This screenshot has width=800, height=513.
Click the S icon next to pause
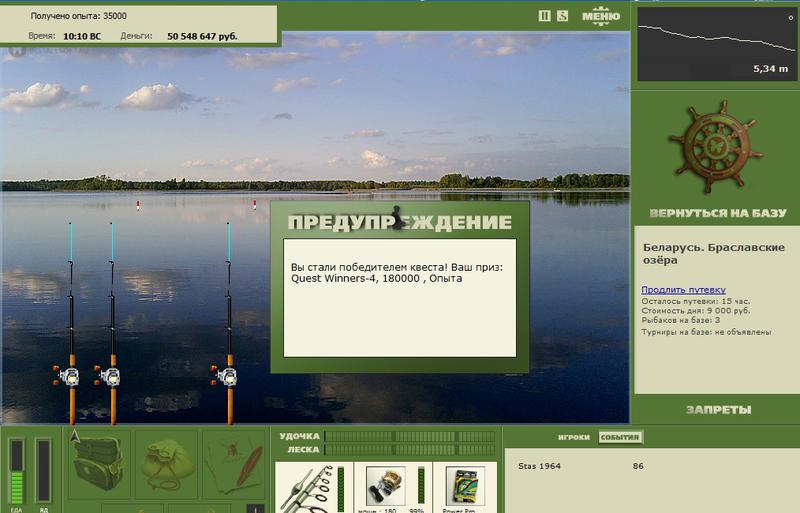tap(562, 16)
